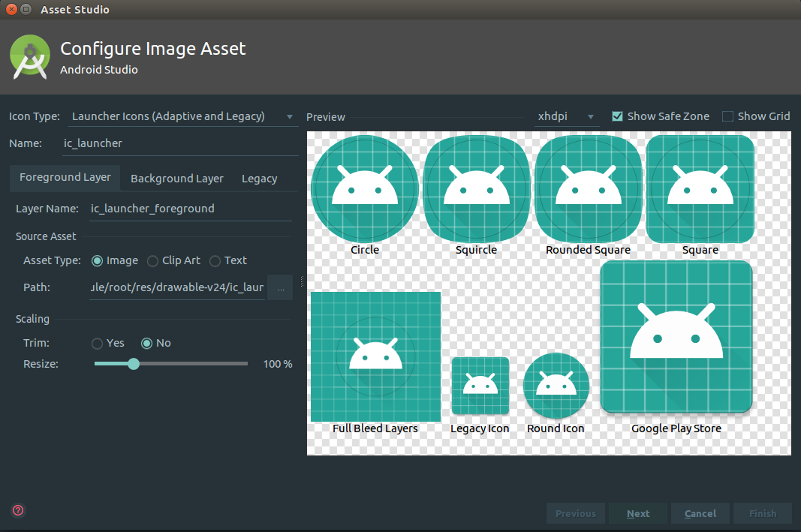Click the Path input field

177,287
